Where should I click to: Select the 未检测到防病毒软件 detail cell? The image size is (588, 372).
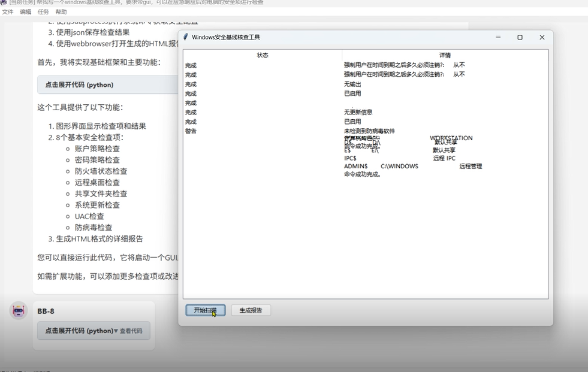369,131
